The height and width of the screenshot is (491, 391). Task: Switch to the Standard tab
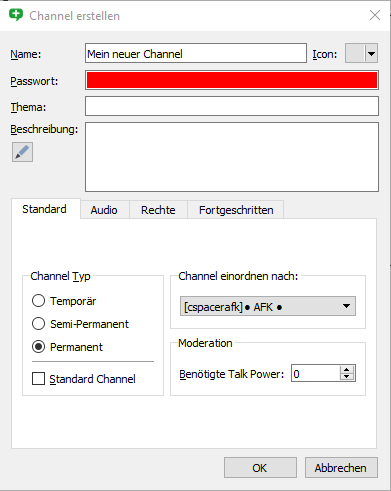[46, 209]
